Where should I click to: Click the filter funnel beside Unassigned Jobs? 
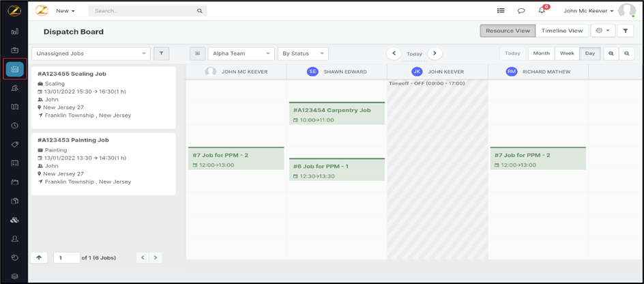pyautogui.click(x=162, y=53)
